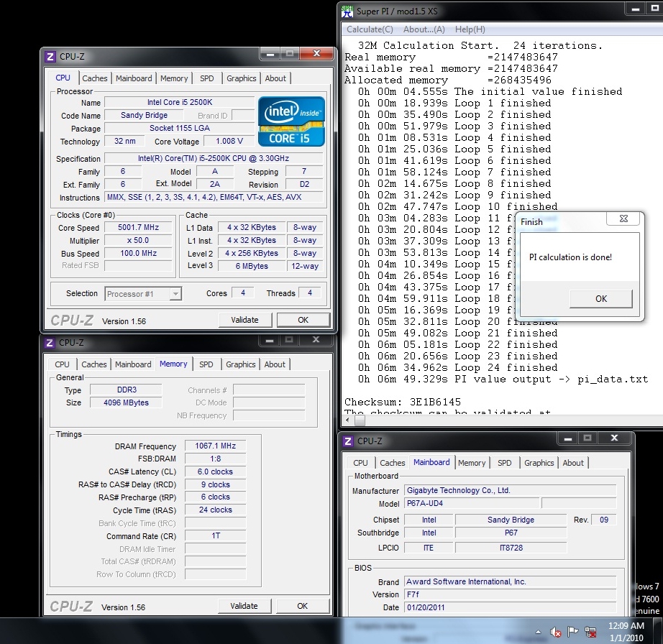The width and height of the screenshot is (663, 644).
Task: Click OK in the CPU-Z memory timings window
Action: (302, 606)
